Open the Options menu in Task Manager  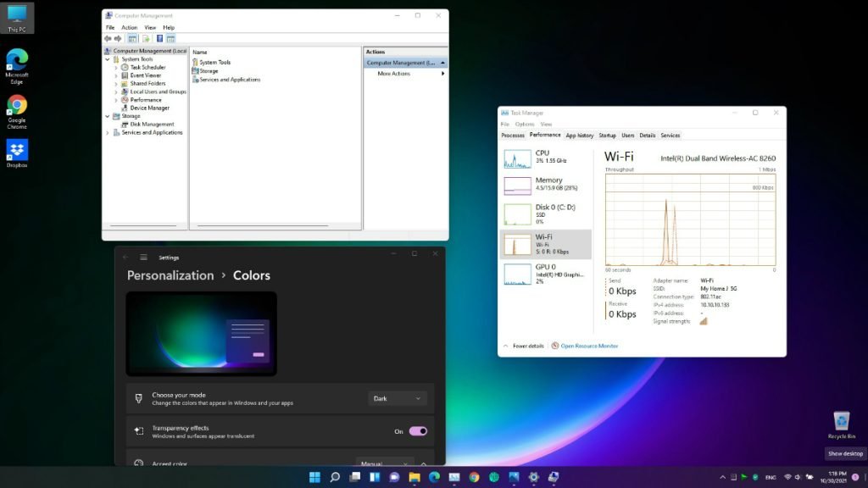pos(524,125)
